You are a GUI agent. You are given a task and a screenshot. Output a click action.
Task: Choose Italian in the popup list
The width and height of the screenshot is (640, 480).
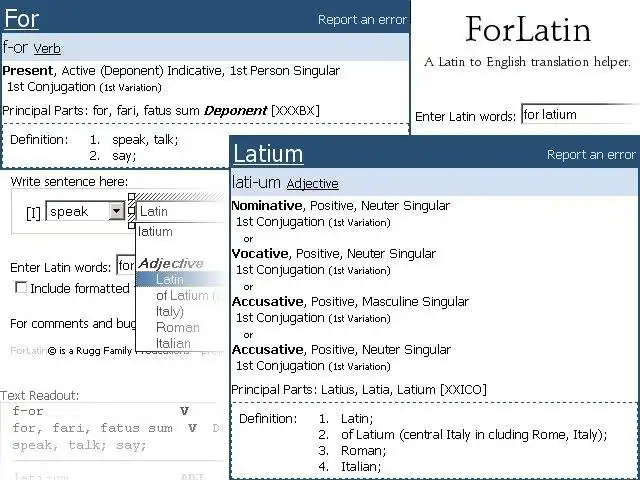coord(173,343)
